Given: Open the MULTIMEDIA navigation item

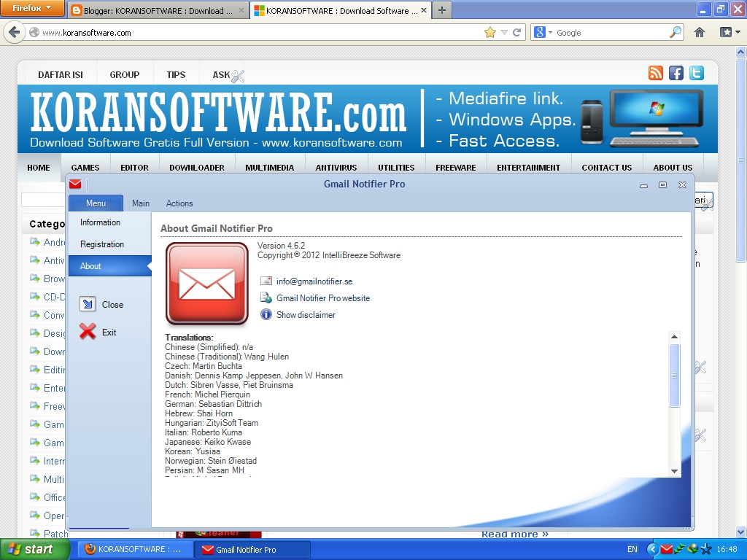Looking at the screenshot, I should point(270,168).
